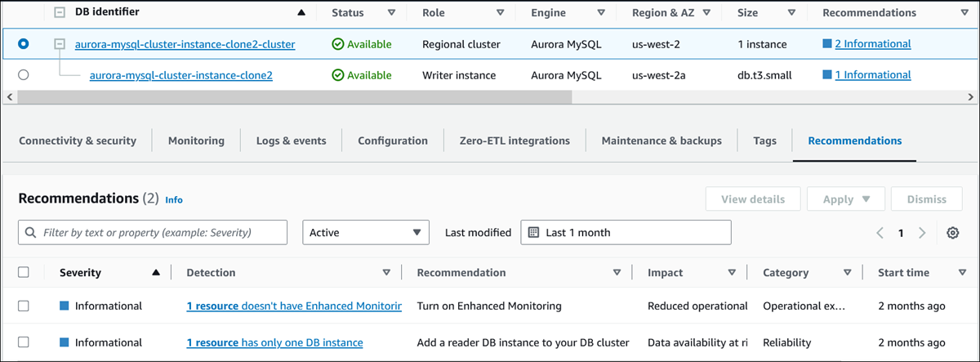The height and width of the screenshot is (362, 980).
Task: Open the Active status filter dropdown
Action: point(366,233)
